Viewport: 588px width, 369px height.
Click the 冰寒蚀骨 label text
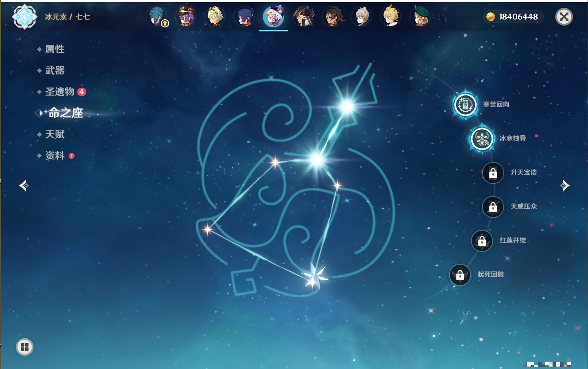pos(513,138)
